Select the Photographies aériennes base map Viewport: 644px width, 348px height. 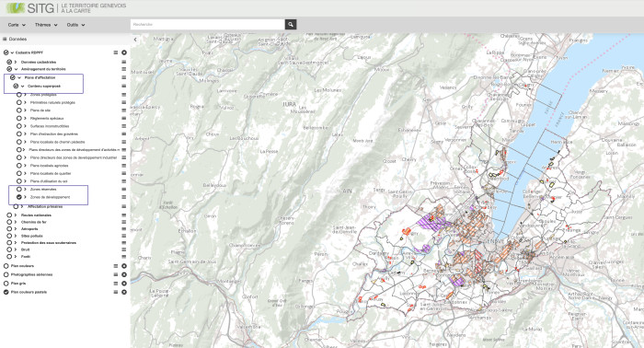[6, 275]
